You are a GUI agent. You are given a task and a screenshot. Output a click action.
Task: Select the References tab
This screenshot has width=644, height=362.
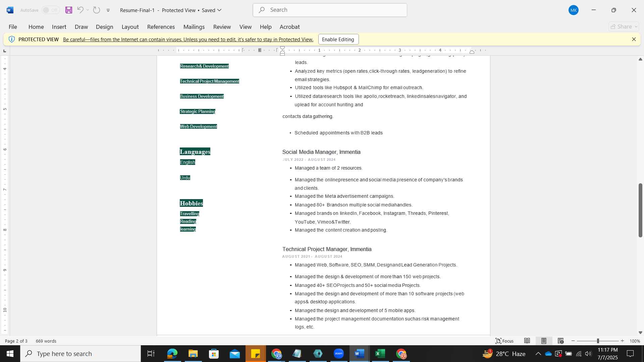click(161, 27)
